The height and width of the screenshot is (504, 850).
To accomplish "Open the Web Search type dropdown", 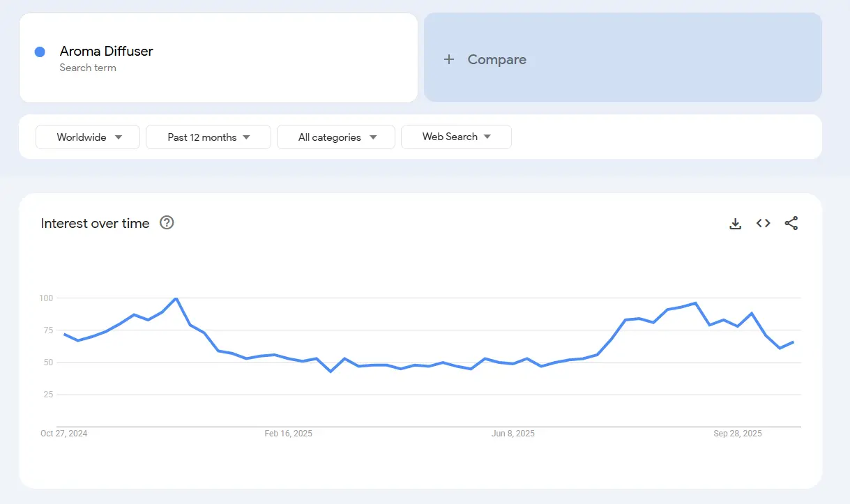I will 456,137.
